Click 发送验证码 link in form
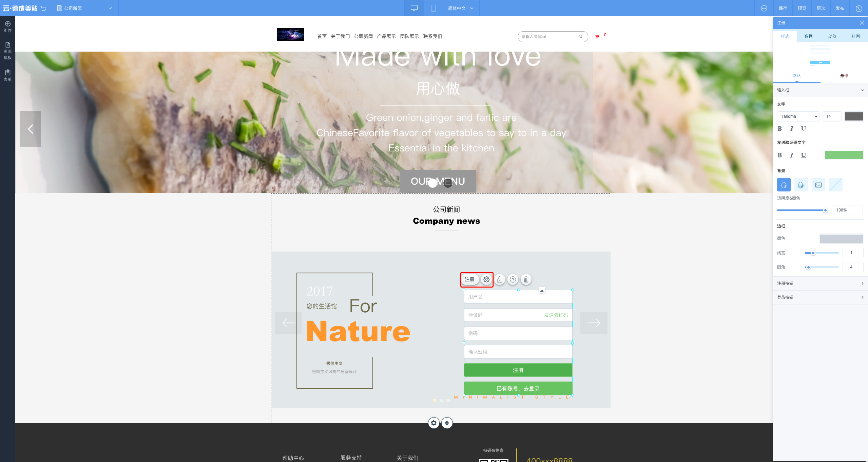The image size is (868, 462). (x=556, y=315)
